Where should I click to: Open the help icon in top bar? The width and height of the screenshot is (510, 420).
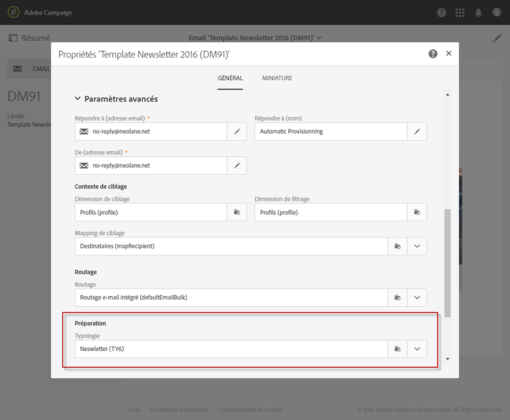[441, 13]
